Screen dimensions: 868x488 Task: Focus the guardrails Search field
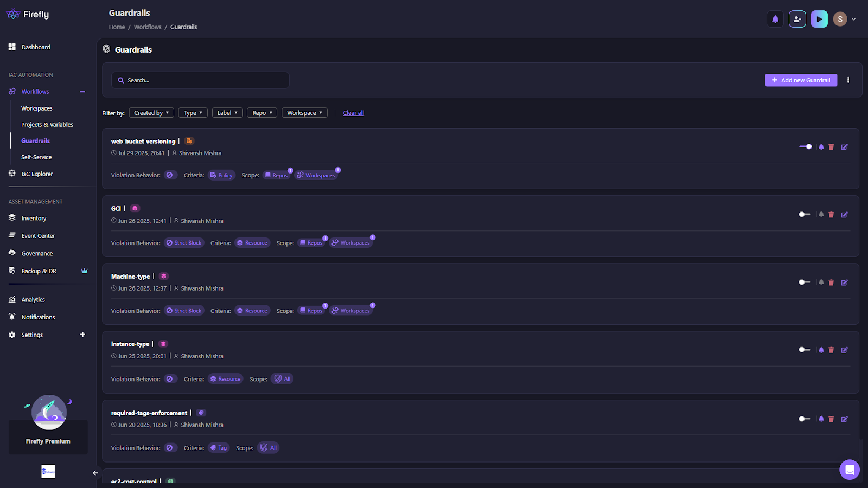[200, 80]
